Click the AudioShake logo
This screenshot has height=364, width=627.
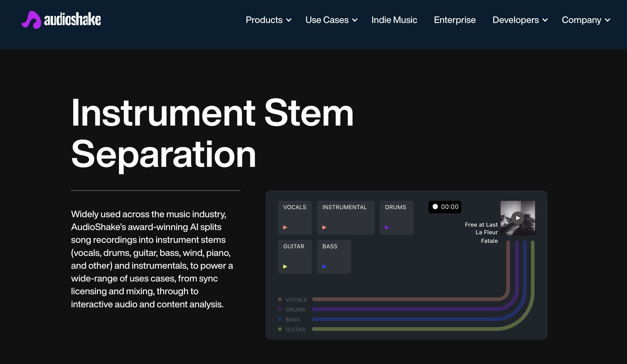pos(61,20)
